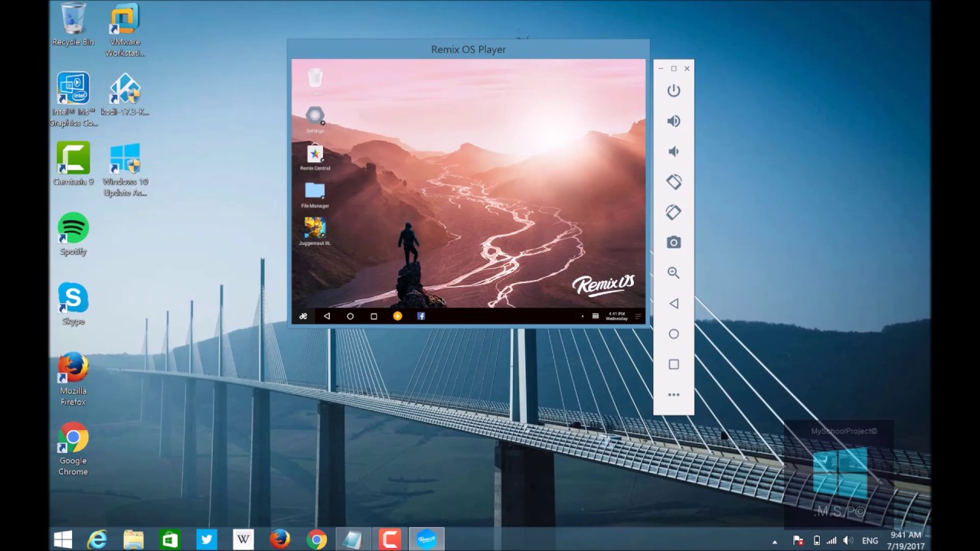Open Settings on the Remix OS desktop
This screenshot has width=980, height=551.
315,120
